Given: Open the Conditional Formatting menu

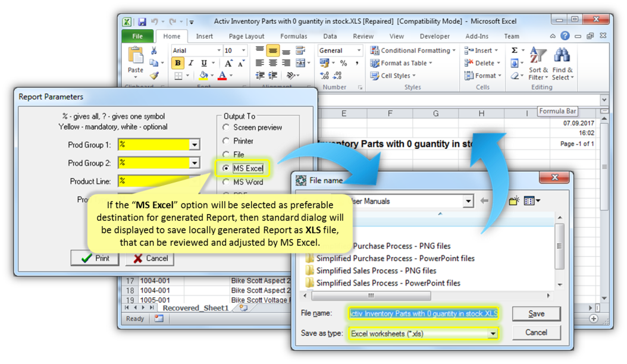Looking at the screenshot, I should [x=413, y=51].
